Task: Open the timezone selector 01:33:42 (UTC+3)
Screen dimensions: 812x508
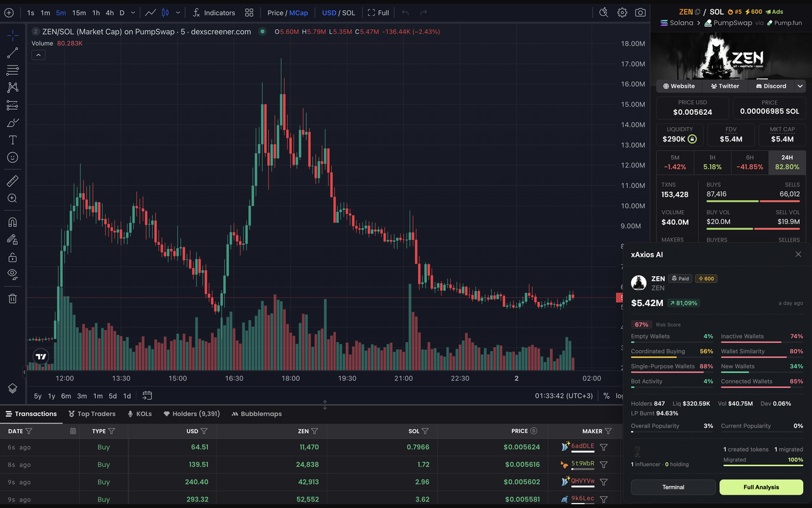Action: pos(564,396)
